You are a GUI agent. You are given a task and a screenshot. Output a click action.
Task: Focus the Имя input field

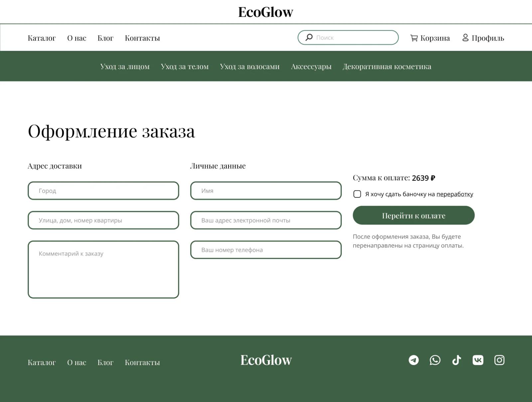click(x=266, y=191)
